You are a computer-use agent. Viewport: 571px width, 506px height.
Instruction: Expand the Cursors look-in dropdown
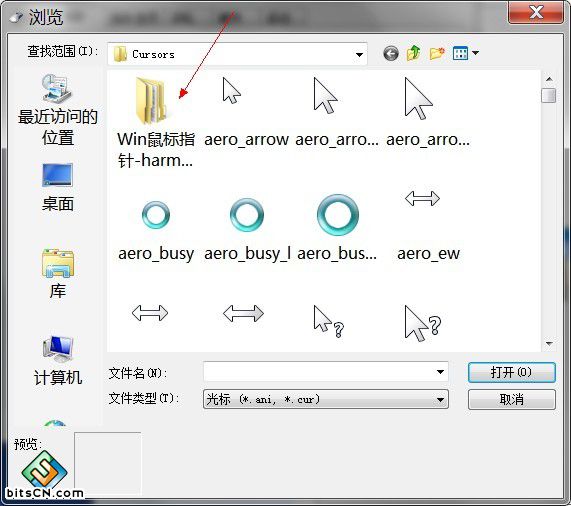[359, 55]
